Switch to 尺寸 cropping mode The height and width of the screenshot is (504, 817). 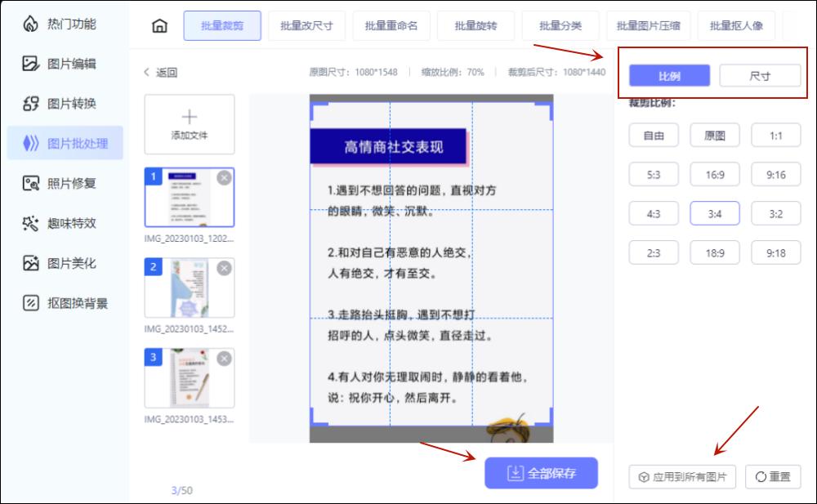click(761, 74)
